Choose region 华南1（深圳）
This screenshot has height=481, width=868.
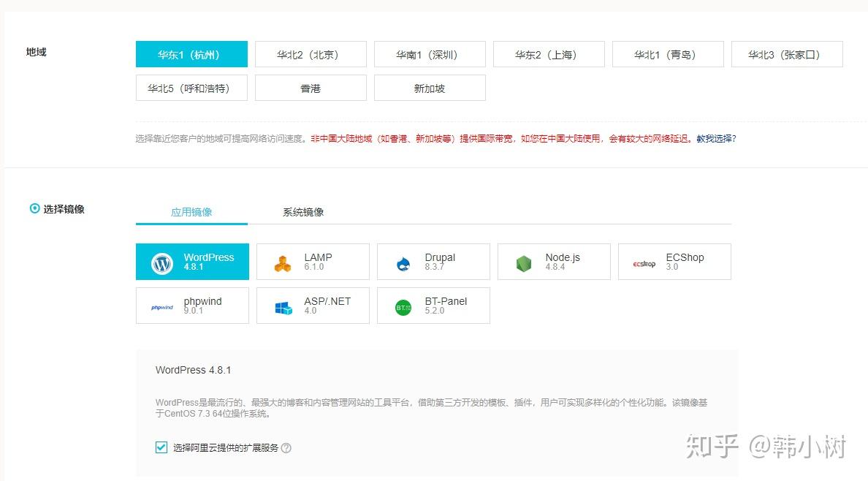[430, 54]
